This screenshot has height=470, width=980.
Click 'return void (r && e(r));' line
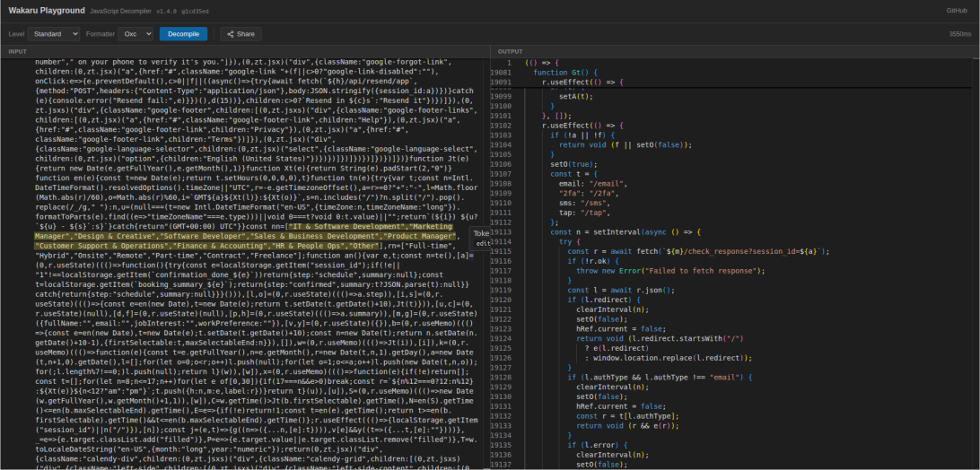(x=626, y=426)
